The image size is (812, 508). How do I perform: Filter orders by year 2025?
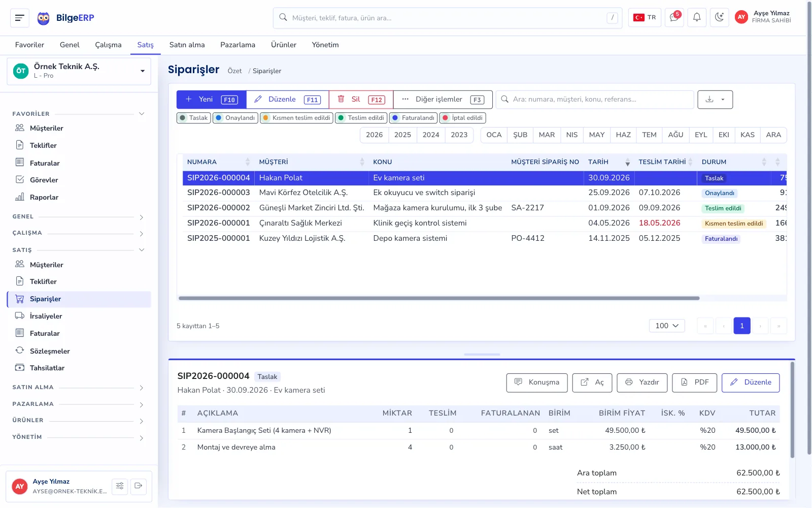[x=402, y=135]
